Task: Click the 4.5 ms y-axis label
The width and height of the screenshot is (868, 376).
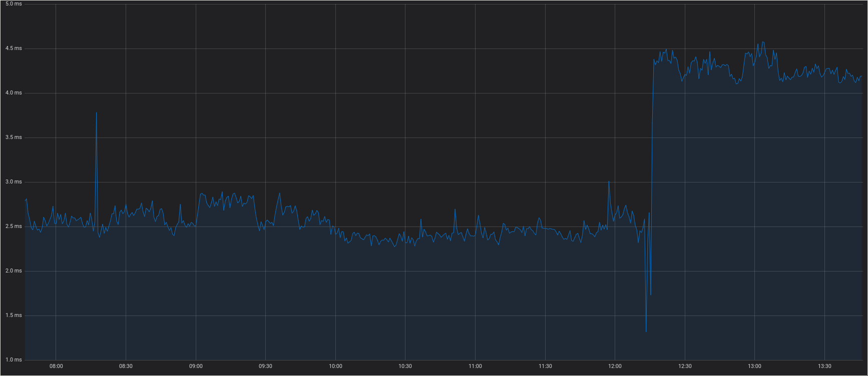Action: (14, 48)
